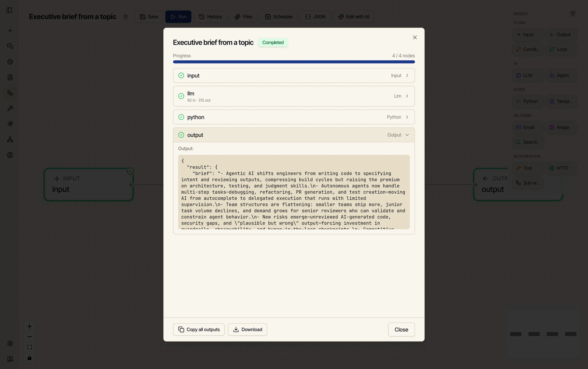The height and width of the screenshot is (369, 588).
Task: Expand the python row chevron in run dialog
Action: click(407, 117)
